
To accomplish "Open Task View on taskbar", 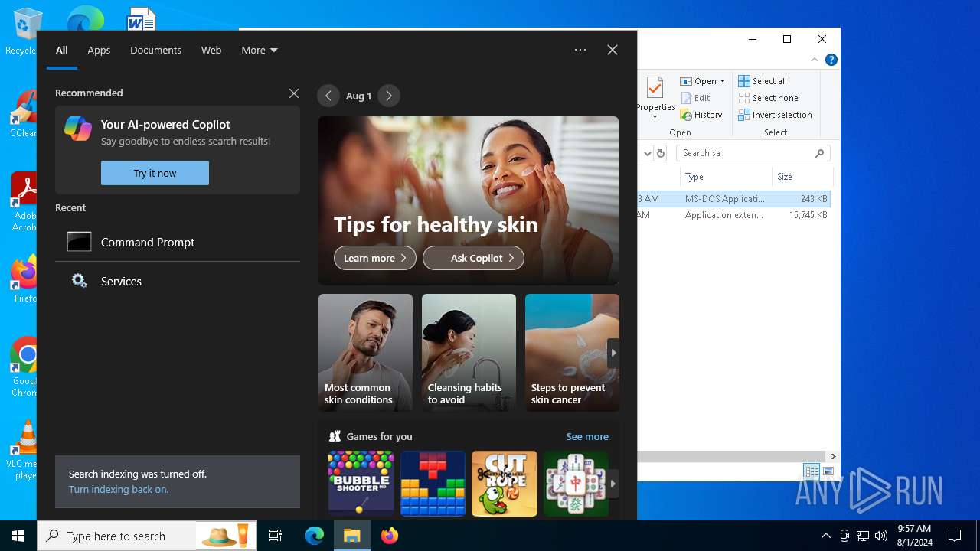I will 276,536.
